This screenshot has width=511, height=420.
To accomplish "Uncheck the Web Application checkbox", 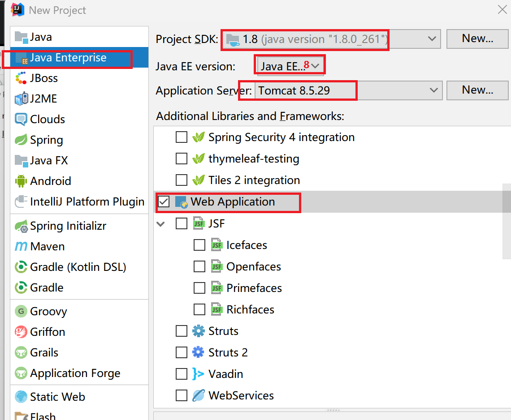I will [x=164, y=202].
